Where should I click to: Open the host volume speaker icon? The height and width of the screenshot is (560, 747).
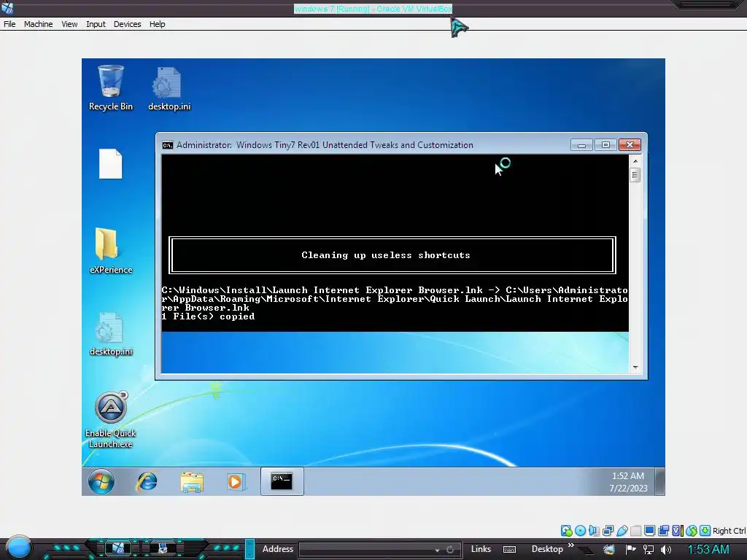(666, 550)
